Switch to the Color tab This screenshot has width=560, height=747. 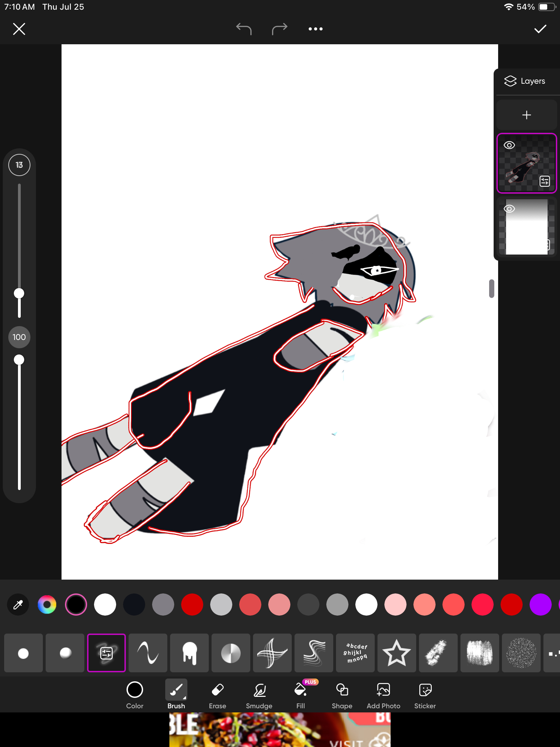134,695
